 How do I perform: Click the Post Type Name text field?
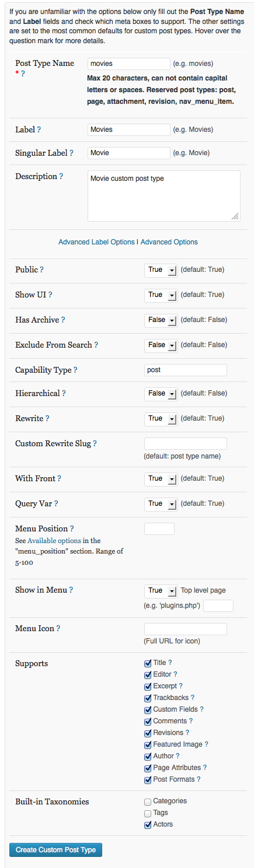[x=129, y=64]
